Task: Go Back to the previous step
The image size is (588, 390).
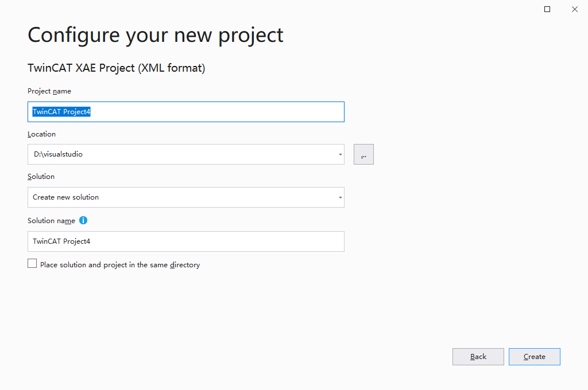Action: [478, 357]
